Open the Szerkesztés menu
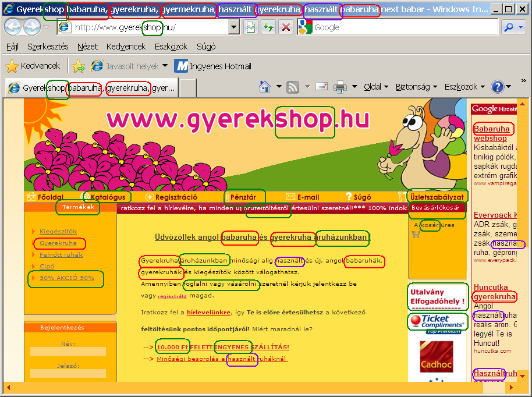This screenshot has height=397, width=532. (x=48, y=47)
